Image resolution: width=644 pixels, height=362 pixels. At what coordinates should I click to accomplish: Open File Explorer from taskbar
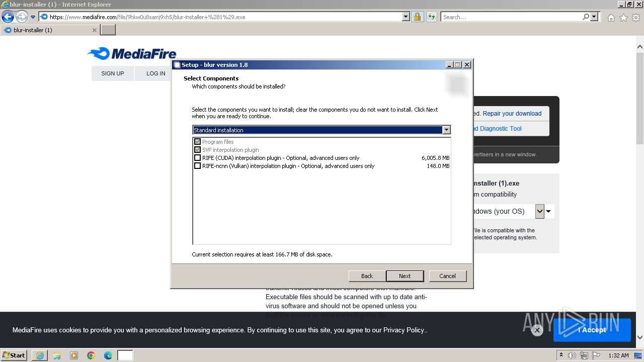click(57, 355)
